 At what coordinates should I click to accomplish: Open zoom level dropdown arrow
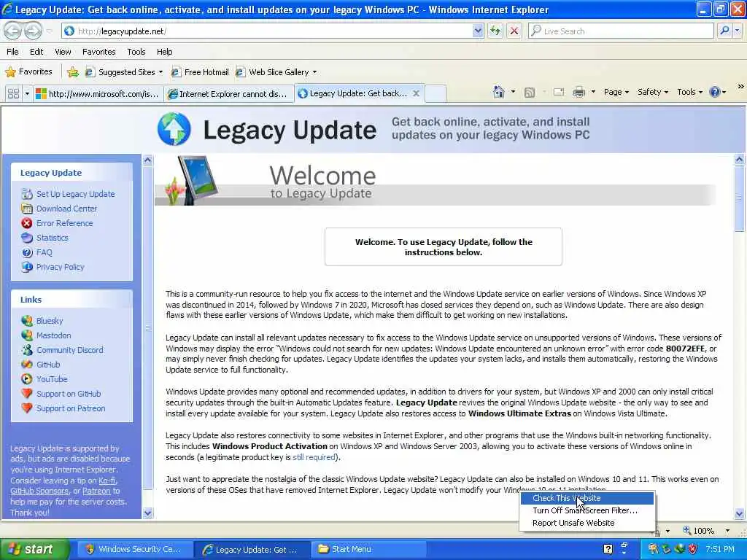point(727,531)
